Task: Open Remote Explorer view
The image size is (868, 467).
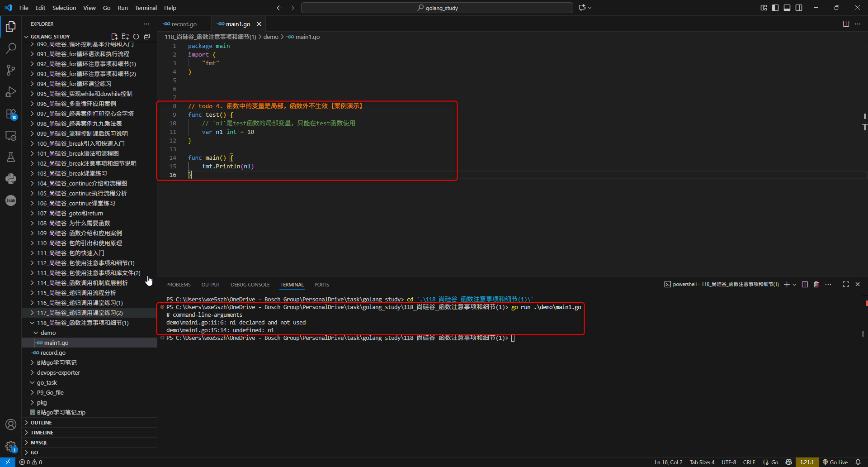Action: [11, 135]
